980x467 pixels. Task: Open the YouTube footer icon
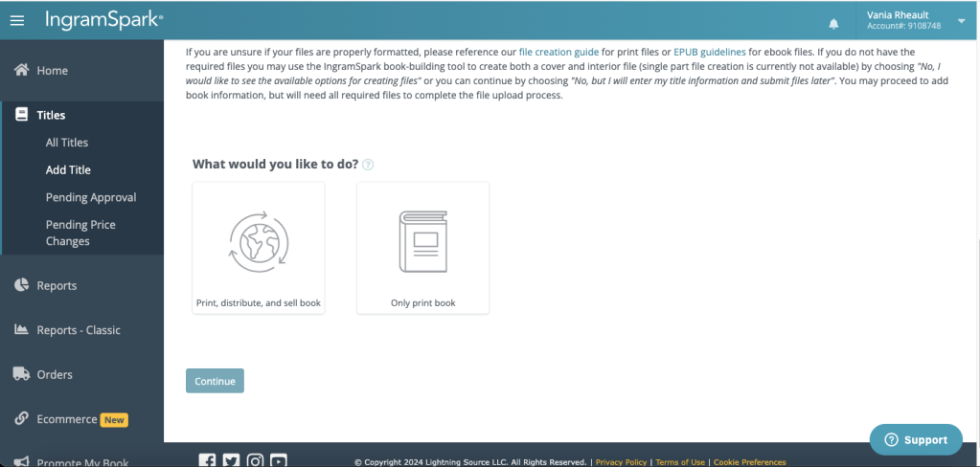[279, 460]
